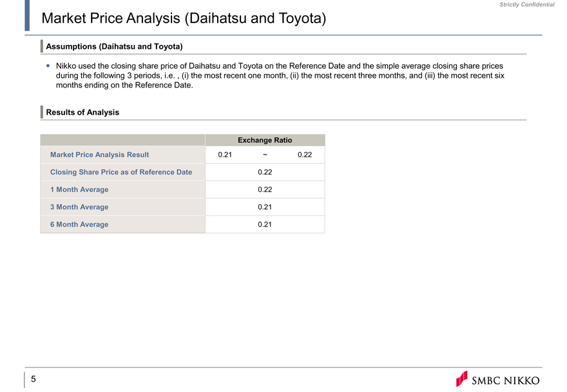Image resolution: width=567 pixels, height=392 pixels.
Task: Click the Exchange Ratio column header
Action: [x=265, y=140]
